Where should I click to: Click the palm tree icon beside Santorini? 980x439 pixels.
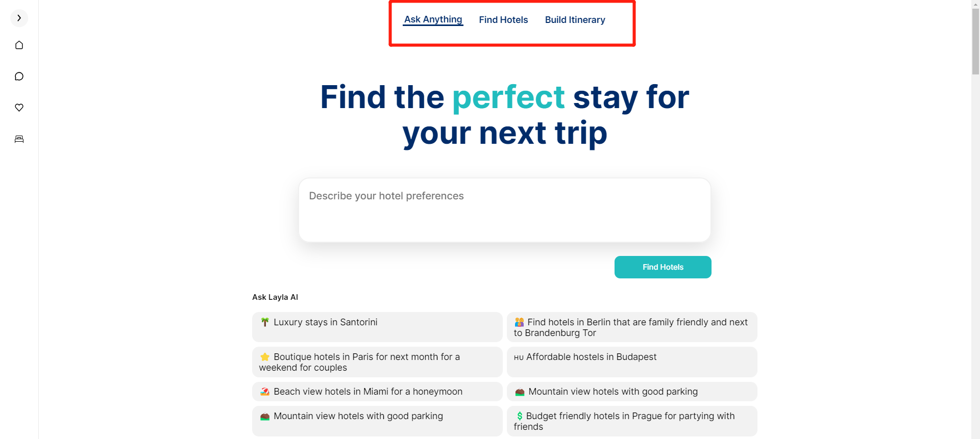tap(265, 322)
